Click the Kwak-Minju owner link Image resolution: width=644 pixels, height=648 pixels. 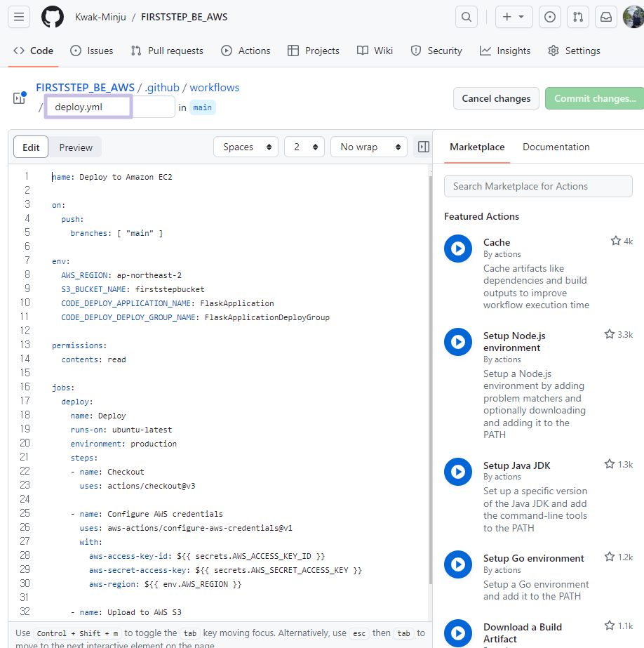[100, 17]
